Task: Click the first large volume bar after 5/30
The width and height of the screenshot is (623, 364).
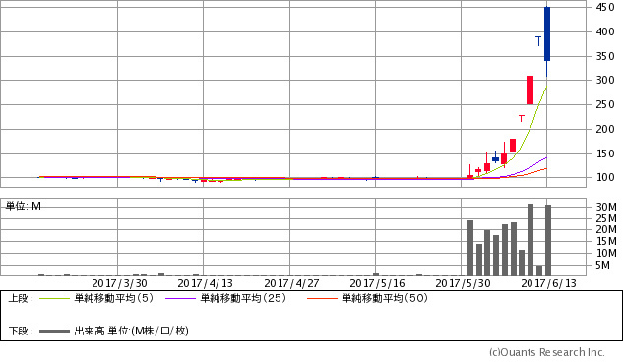Action: coord(470,248)
